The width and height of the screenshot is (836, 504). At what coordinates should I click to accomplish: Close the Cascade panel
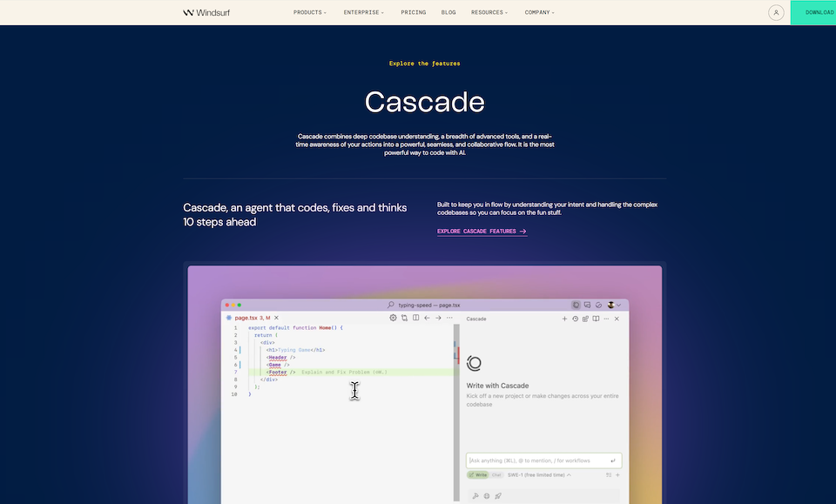tap(617, 319)
